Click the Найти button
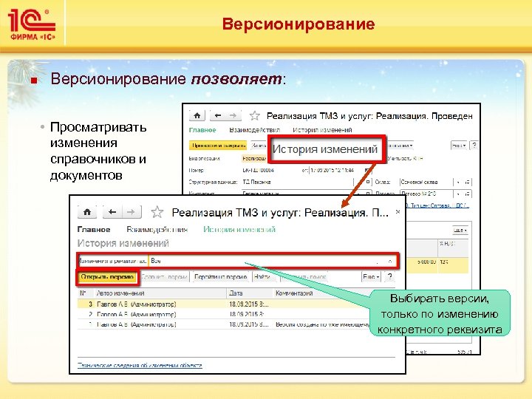Image resolution: width=532 pixels, height=399 pixels. [264, 277]
